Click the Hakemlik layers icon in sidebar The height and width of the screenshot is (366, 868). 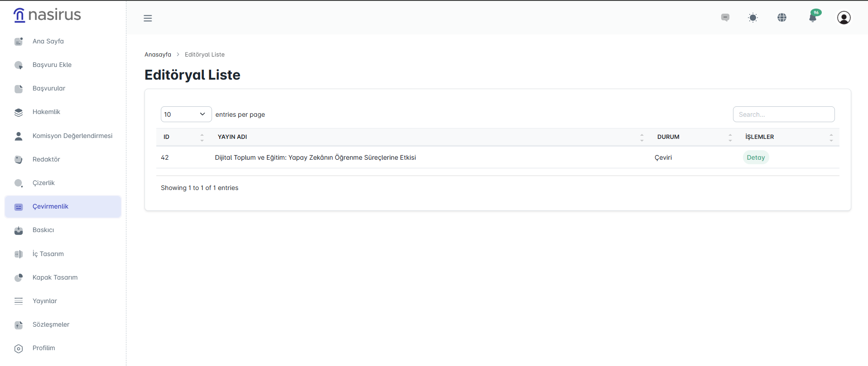coord(19,112)
